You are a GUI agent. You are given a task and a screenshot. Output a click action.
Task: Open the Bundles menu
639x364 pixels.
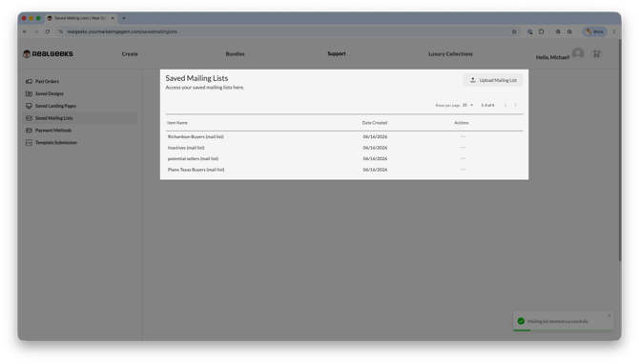236,53
